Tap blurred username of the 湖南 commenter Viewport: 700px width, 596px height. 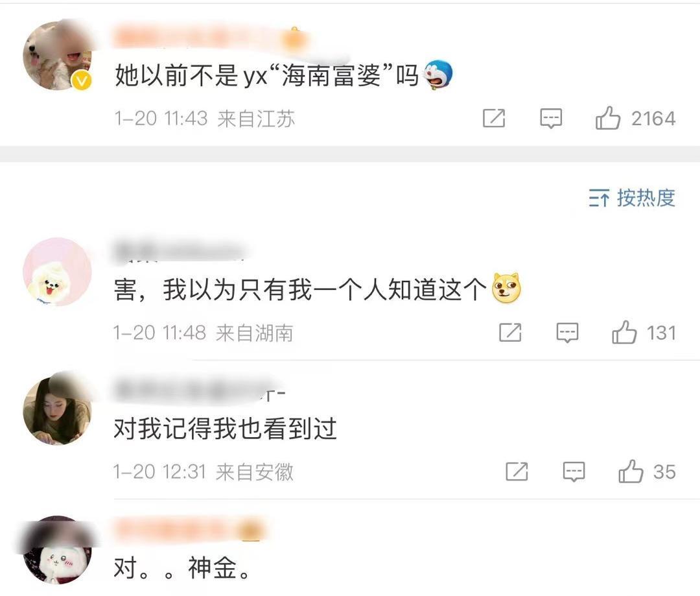(180, 252)
